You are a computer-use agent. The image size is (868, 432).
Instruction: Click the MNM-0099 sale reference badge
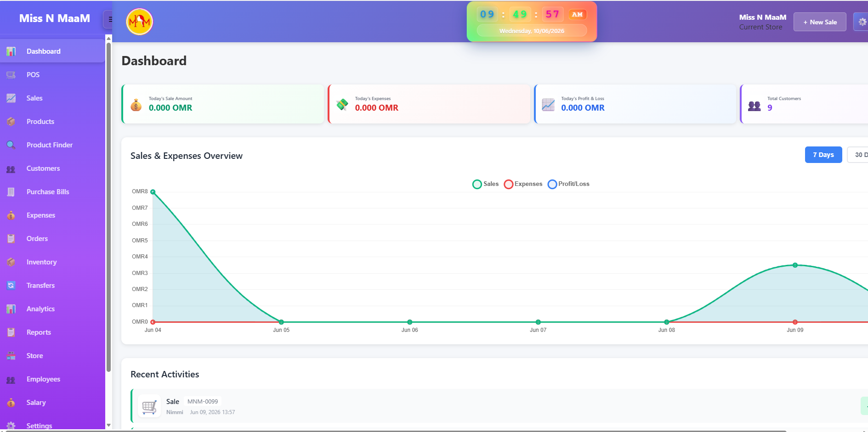pos(203,402)
